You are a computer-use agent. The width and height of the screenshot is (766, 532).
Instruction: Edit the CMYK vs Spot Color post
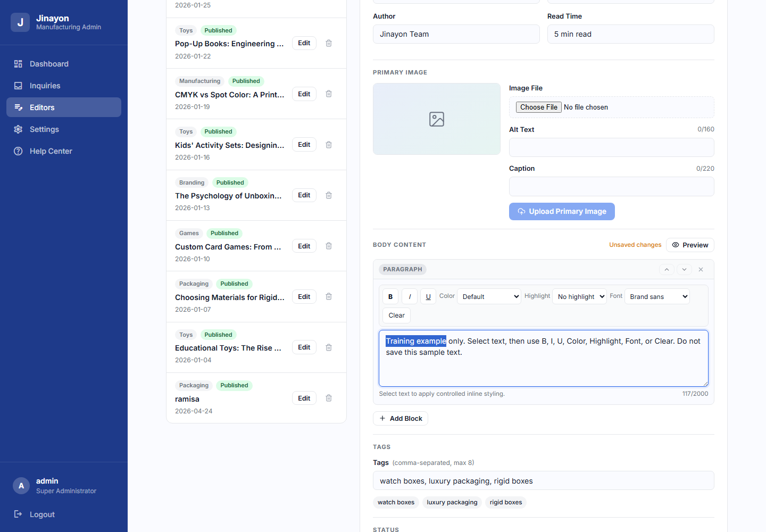(304, 94)
